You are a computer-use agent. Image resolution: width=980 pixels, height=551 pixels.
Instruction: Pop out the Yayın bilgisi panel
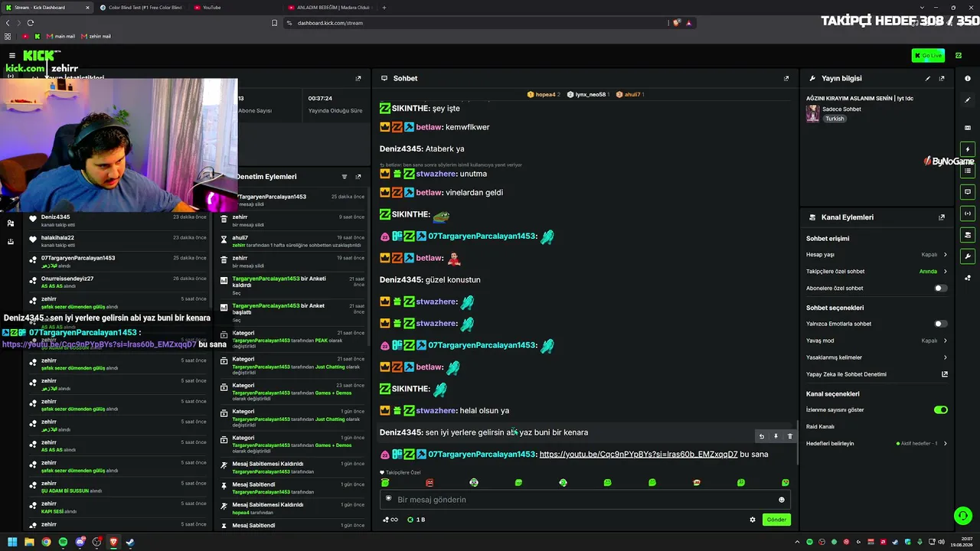point(942,78)
